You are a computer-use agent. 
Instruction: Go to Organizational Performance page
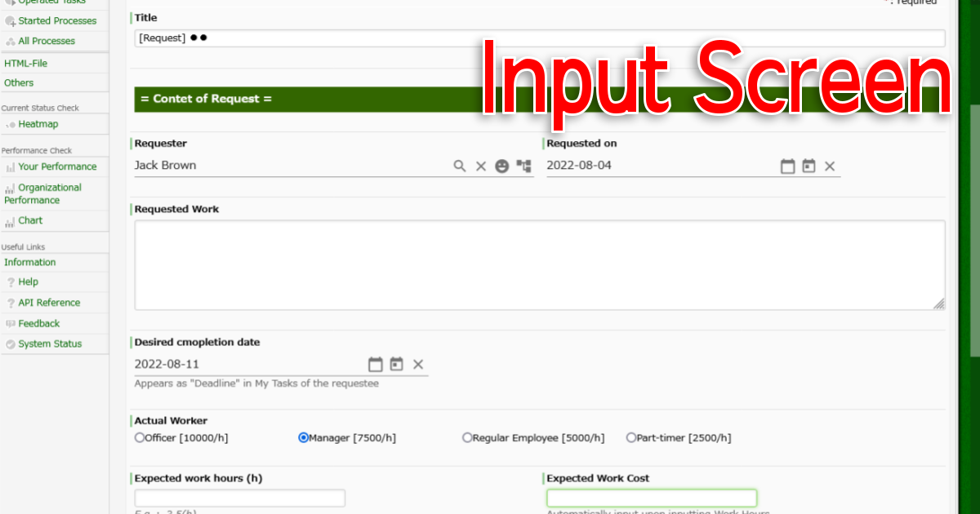coord(50,193)
